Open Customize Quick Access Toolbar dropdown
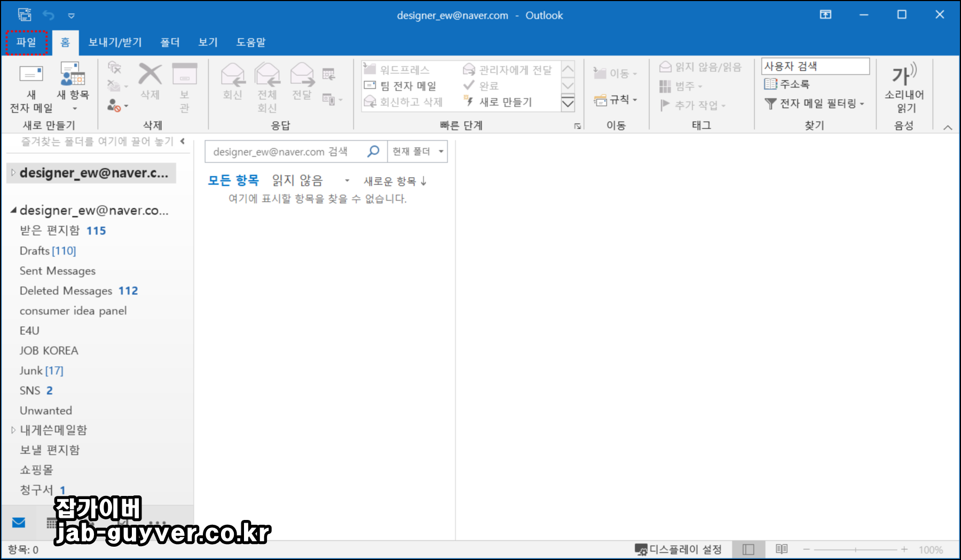961x560 pixels. point(71,15)
